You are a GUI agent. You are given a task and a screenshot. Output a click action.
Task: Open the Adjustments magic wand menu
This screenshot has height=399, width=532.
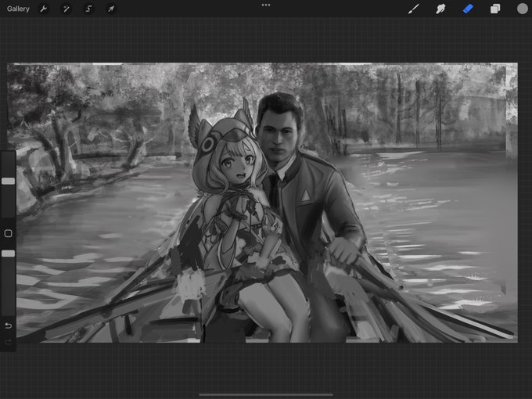(x=66, y=9)
